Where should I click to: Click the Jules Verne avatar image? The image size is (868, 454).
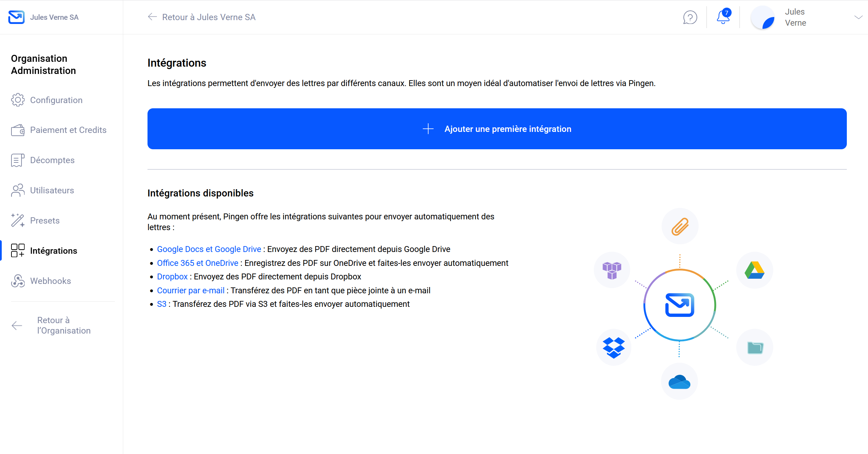pyautogui.click(x=763, y=17)
